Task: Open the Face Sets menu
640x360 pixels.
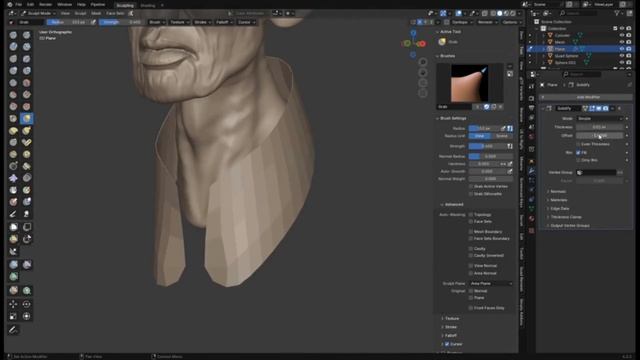Action: click(x=115, y=13)
